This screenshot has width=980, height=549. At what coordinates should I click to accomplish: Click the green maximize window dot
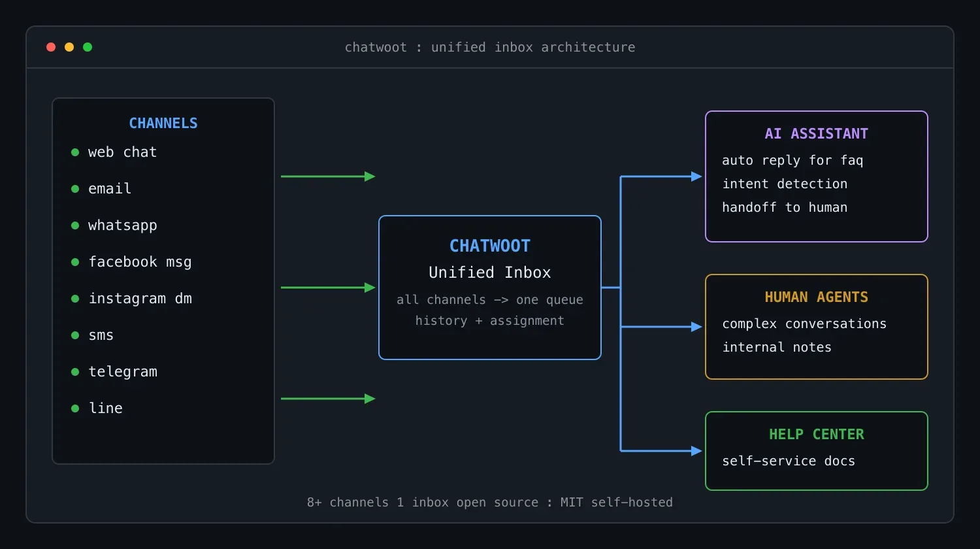point(88,47)
